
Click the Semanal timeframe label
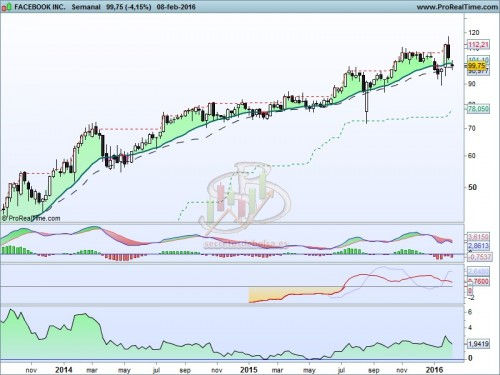pos(86,7)
